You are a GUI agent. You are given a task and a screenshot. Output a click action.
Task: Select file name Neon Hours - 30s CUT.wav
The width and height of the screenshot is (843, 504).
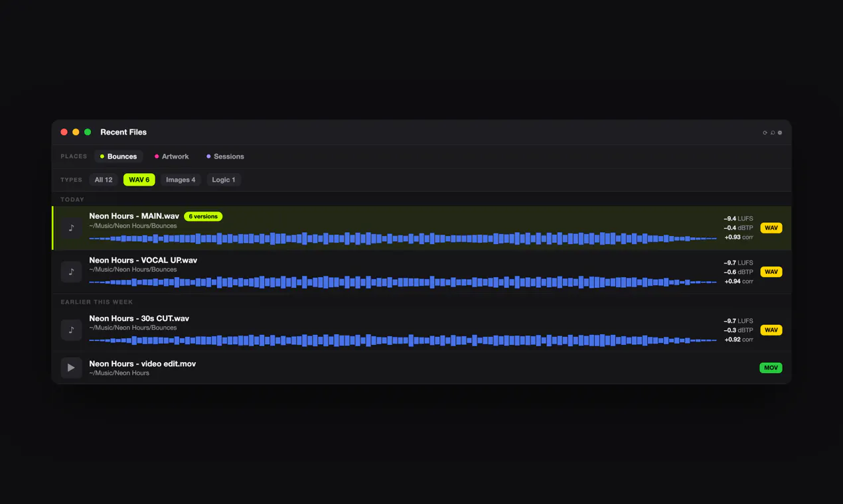point(139,318)
